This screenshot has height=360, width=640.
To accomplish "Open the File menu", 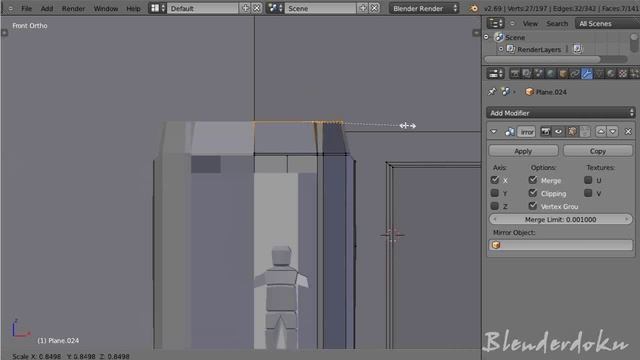I will click(x=27, y=8).
